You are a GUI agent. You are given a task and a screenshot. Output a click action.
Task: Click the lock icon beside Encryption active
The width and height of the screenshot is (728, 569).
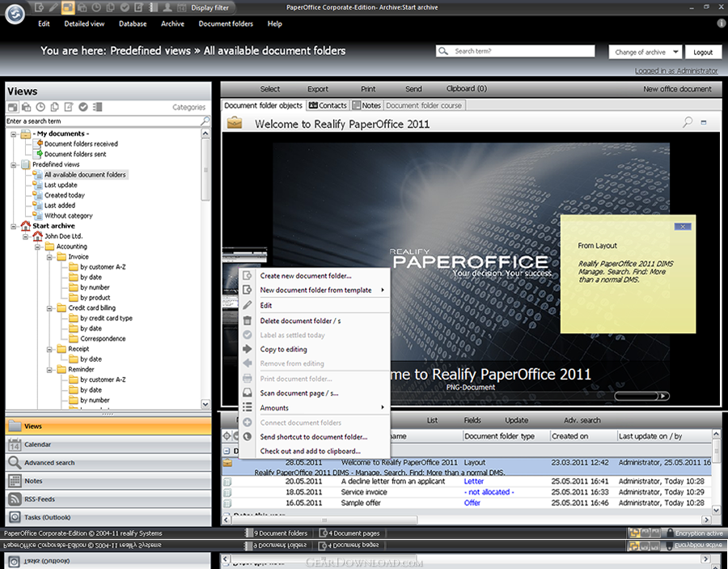(670, 533)
